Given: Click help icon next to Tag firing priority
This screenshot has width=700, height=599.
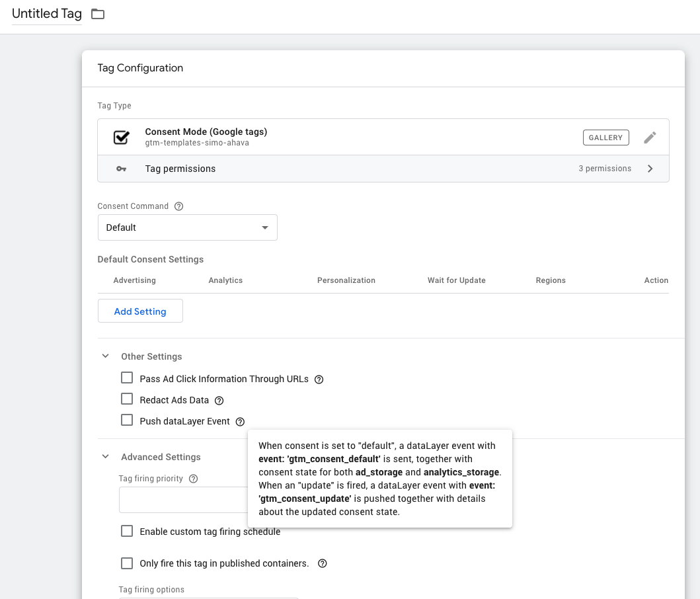Looking at the screenshot, I should 194,479.
